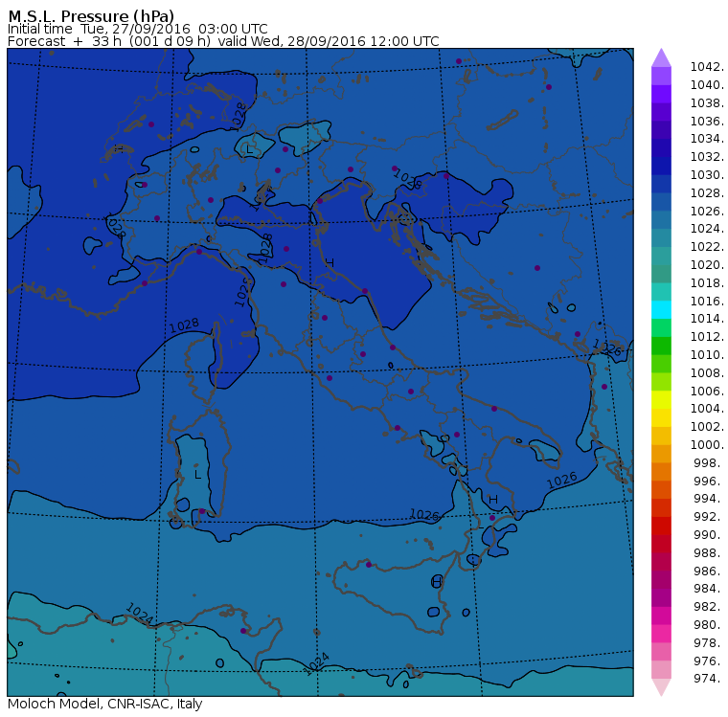Select the 988. legend value
728x717 pixels.
click(709, 553)
